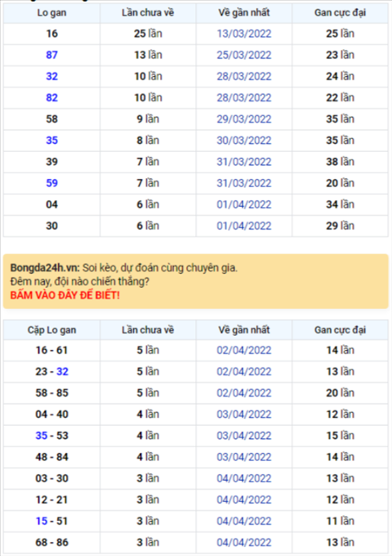Click date 28/03/2022 in row 82

[244, 97]
